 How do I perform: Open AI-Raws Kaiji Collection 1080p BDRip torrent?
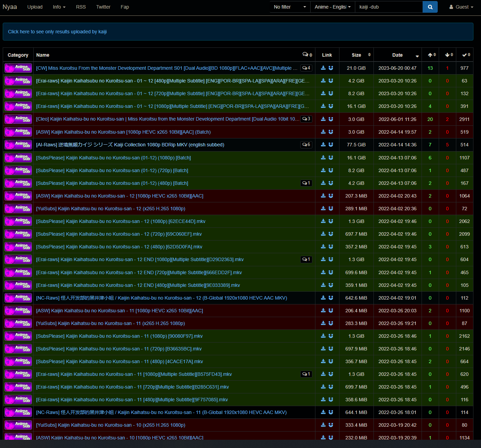click(130, 145)
